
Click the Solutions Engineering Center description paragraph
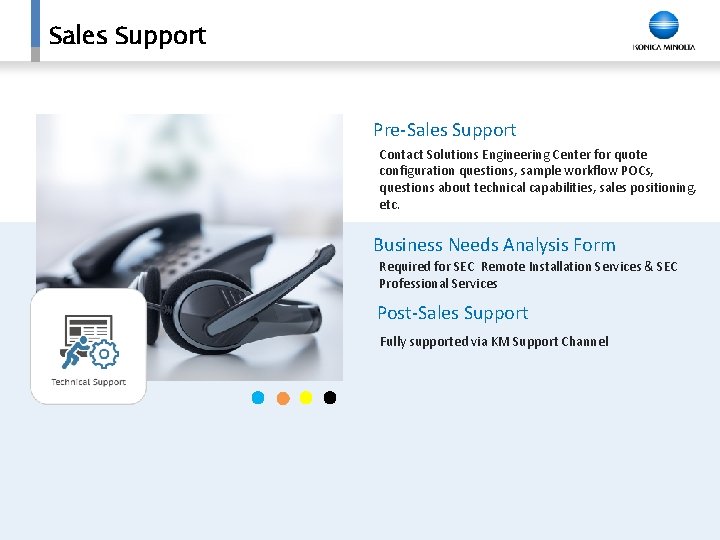(537, 180)
